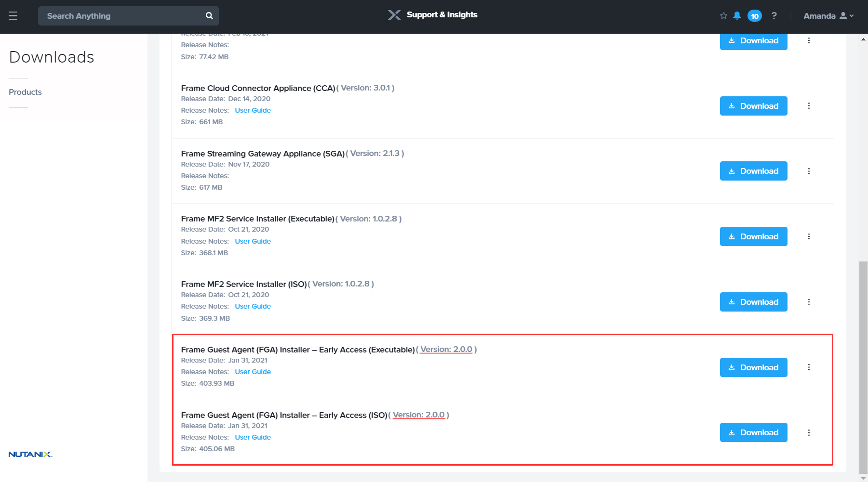Image resolution: width=868 pixels, height=482 pixels.
Task: Open User Guide for FGA Installer (ISO)
Action: point(253,437)
